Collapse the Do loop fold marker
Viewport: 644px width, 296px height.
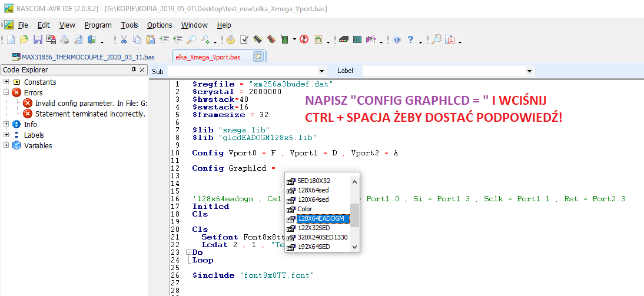[x=188, y=252]
